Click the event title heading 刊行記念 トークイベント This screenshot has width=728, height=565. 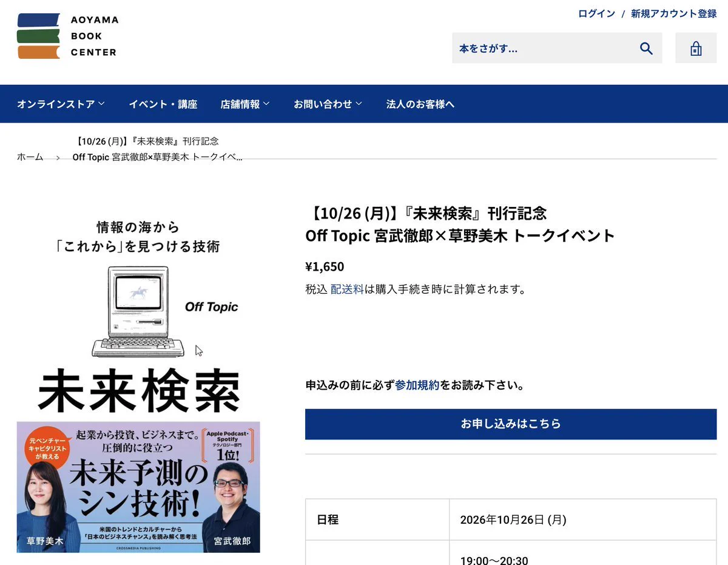tap(460, 225)
